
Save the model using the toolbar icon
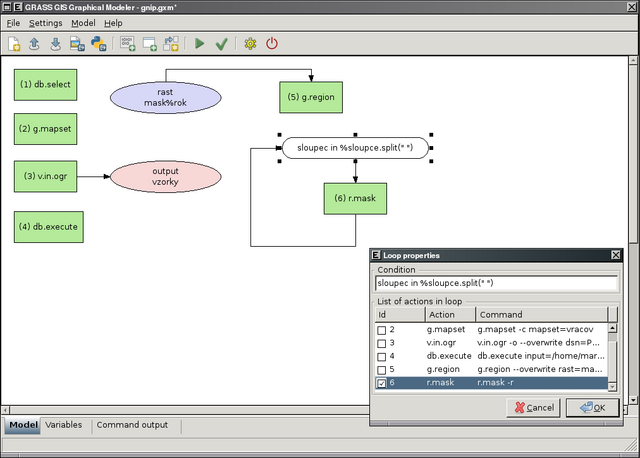[x=56, y=43]
